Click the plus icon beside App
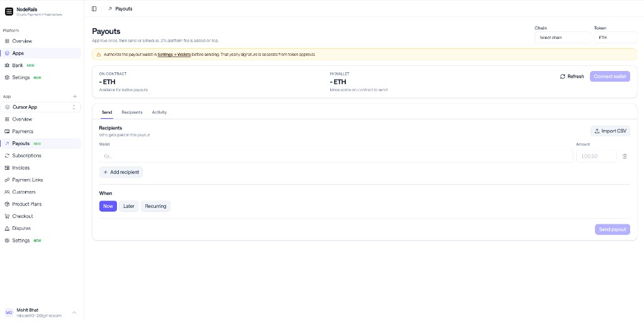 75,97
